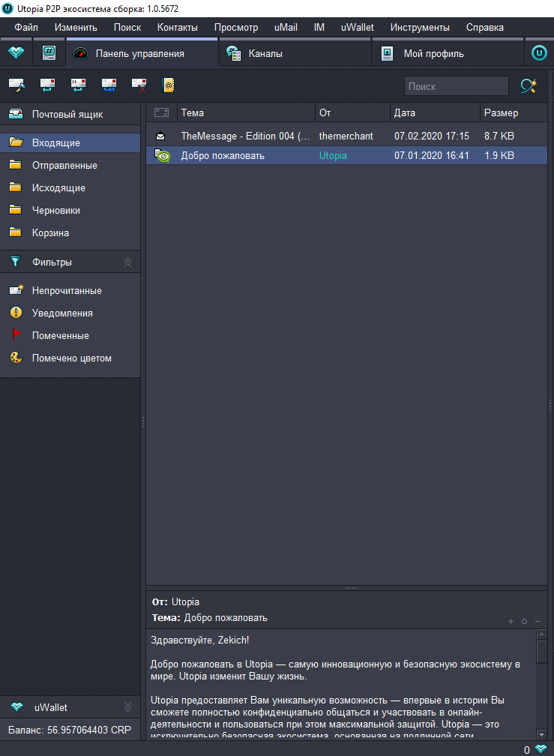Open the hash terminal tab icon
This screenshot has width=554, height=756.
pos(49,52)
